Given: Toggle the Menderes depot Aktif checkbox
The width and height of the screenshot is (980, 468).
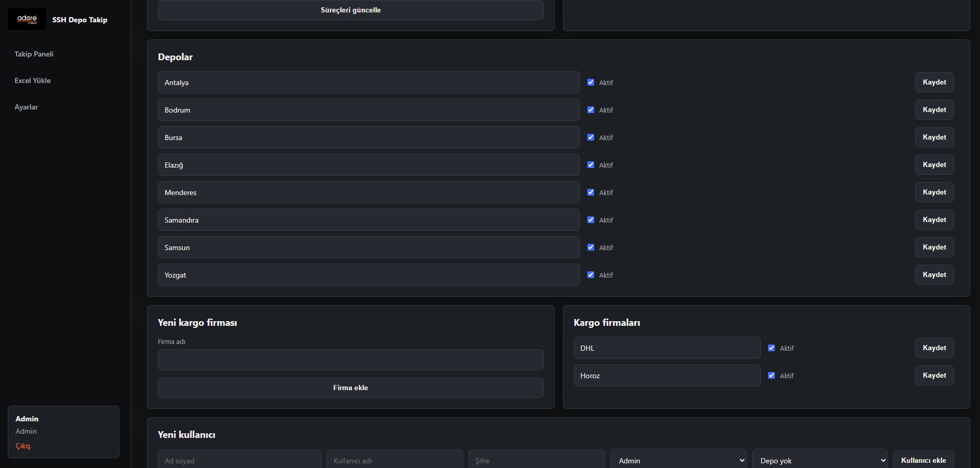Looking at the screenshot, I should tap(590, 192).
